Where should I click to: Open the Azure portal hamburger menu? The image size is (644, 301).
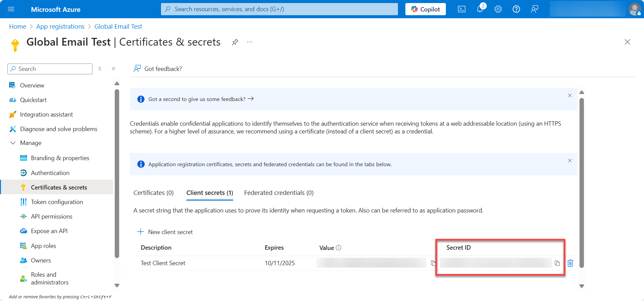(11, 9)
